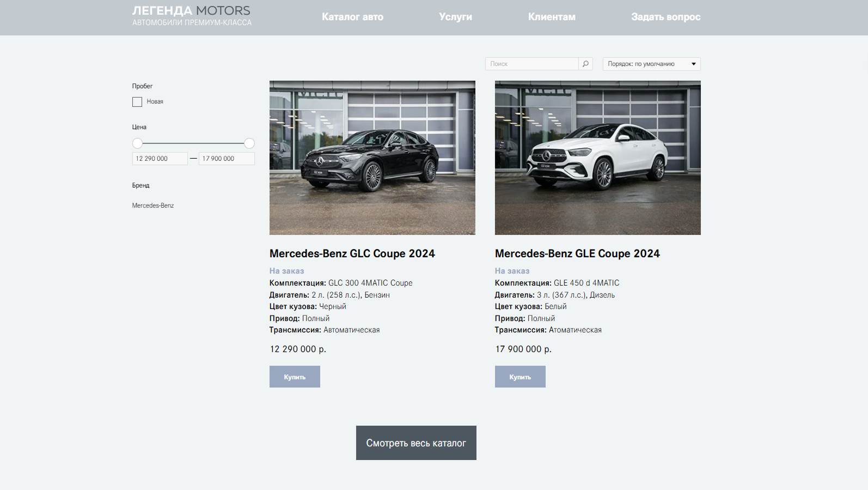
Task: Click the maximum price field 17 900 000
Action: tap(227, 159)
